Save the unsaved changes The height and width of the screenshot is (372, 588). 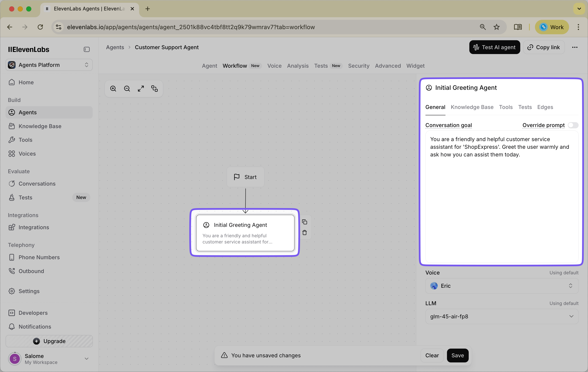(457, 355)
